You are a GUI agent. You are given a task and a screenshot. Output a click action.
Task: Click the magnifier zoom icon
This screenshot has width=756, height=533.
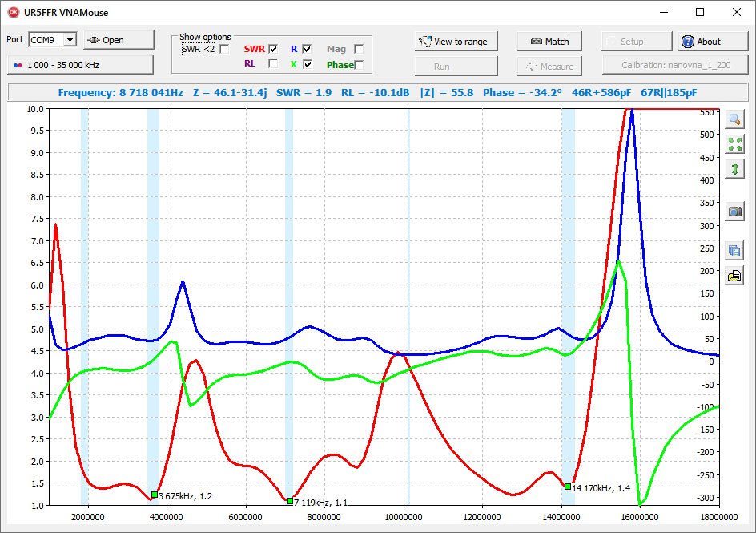coord(734,119)
